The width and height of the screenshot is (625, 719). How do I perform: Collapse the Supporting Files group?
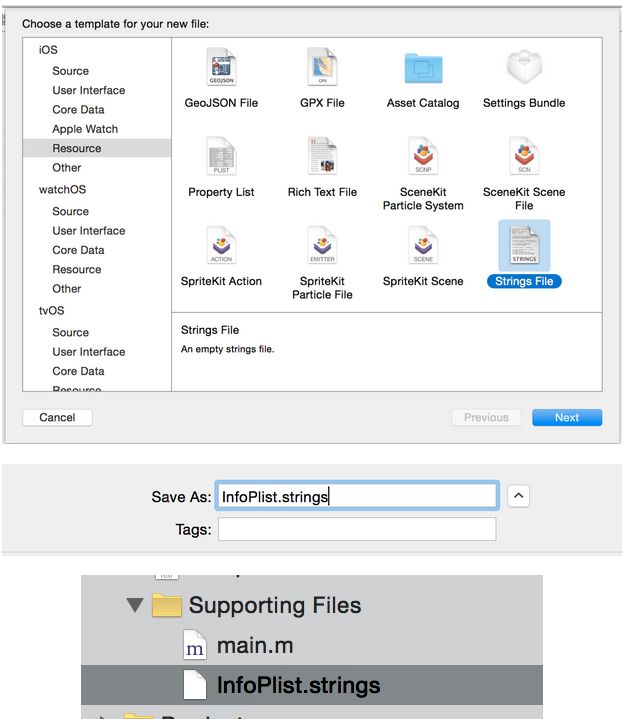(135, 605)
